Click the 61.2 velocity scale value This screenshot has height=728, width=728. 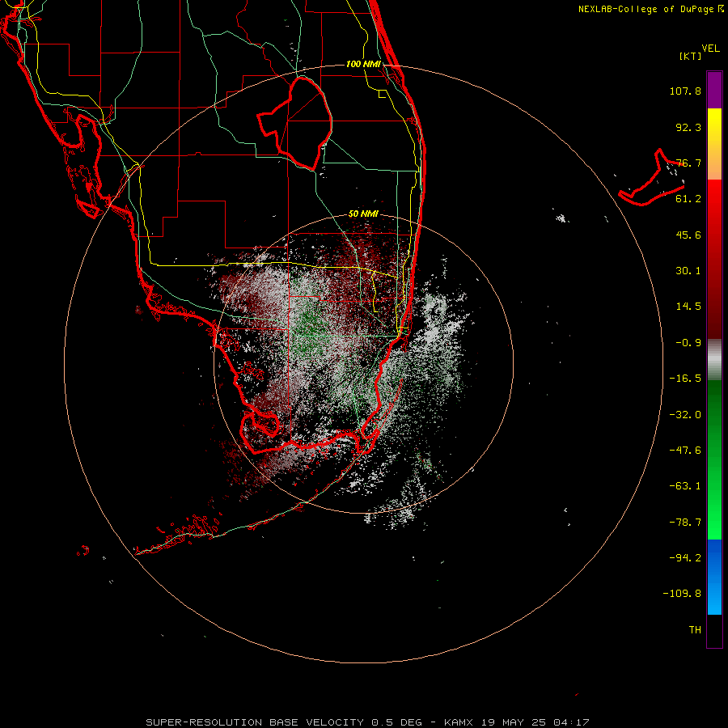(x=688, y=199)
